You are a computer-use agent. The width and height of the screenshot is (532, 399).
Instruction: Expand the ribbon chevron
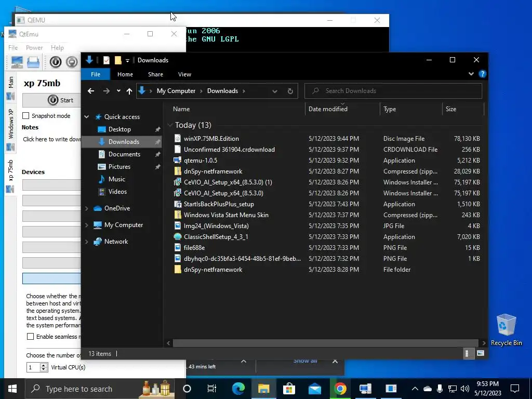471,74
